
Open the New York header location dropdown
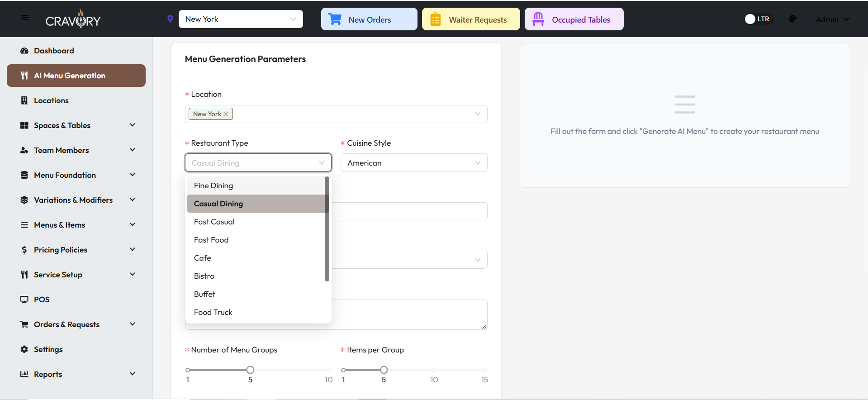(241, 19)
